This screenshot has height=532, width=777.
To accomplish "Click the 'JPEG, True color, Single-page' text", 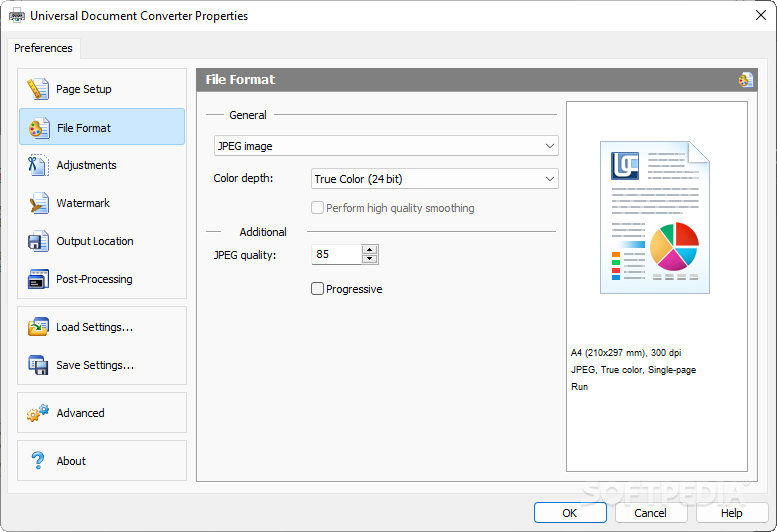I will pos(633,370).
